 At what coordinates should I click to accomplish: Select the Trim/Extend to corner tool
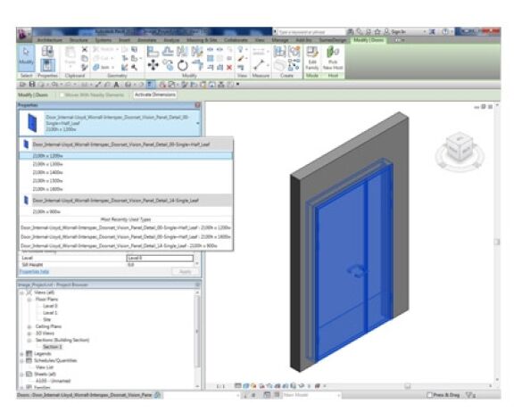coord(197,65)
